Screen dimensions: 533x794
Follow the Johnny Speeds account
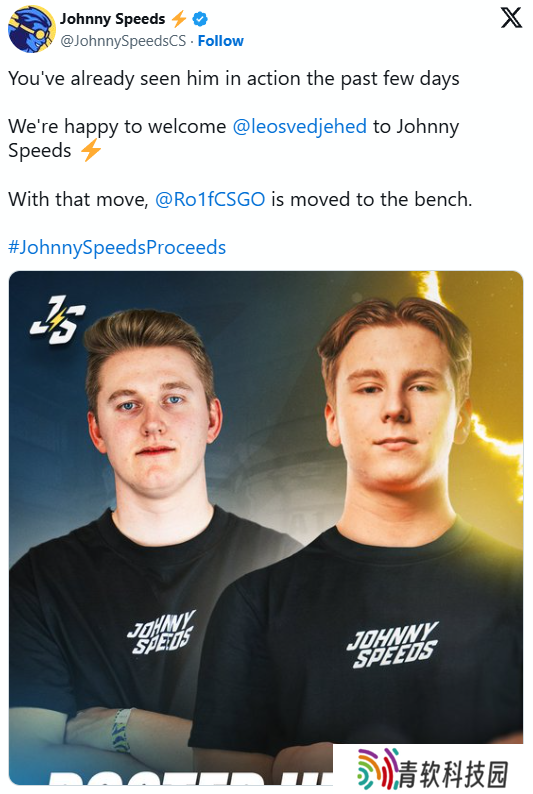click(x=220, y=41)
